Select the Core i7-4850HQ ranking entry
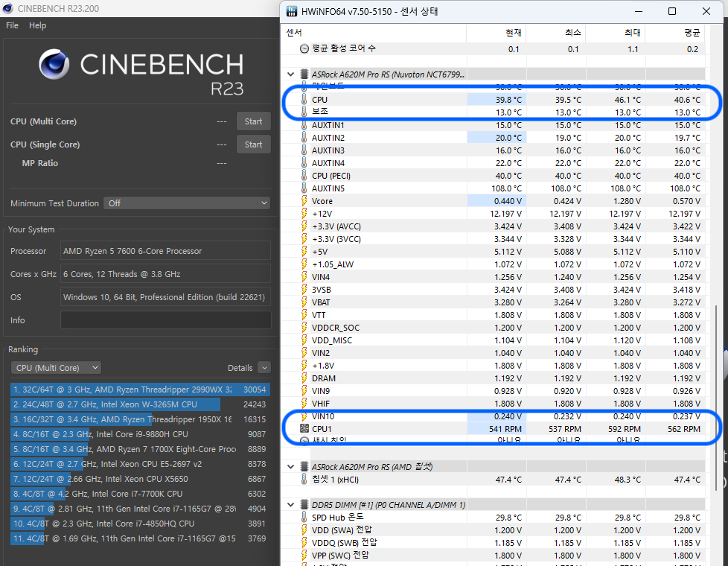Screen dimensions: 728x566 [x=140, y=524]
